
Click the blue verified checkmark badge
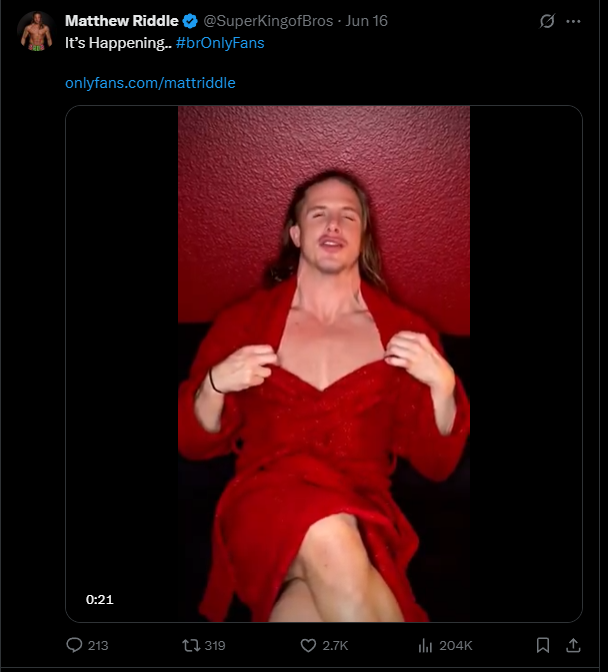[190, 21]
